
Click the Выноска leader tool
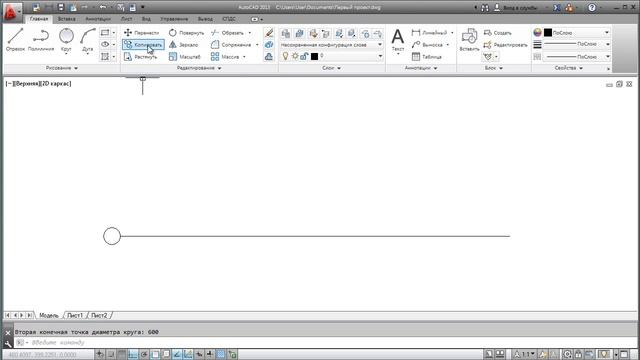pyautogui.click(x=427, y=45)
